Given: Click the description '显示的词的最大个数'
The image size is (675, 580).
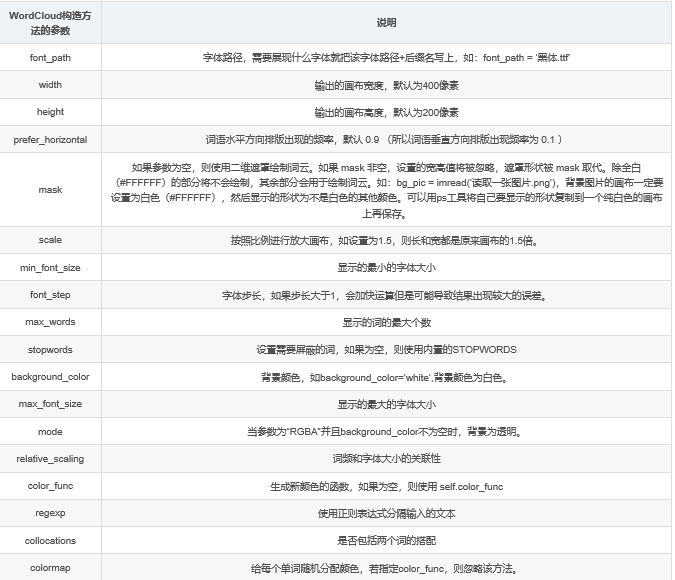Looking at the screenshot, I should tap(386, 323).
